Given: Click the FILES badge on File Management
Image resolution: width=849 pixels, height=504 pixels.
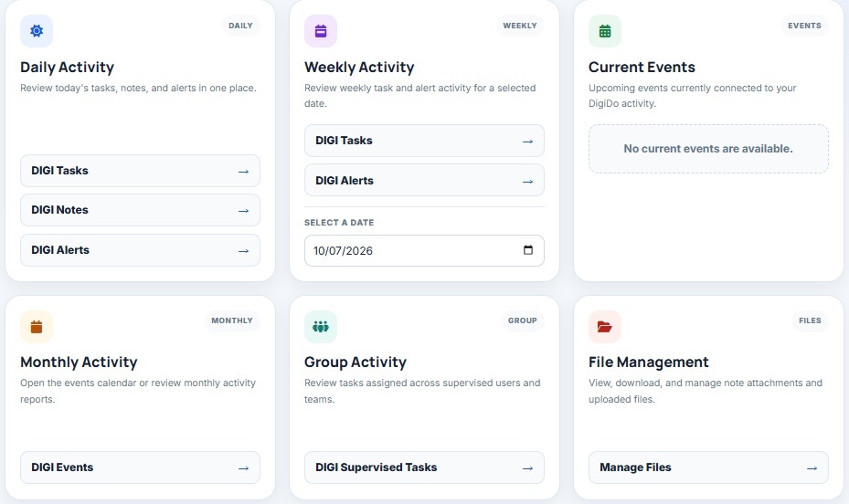Looking at the screenshot, I should tap(810, 320).
